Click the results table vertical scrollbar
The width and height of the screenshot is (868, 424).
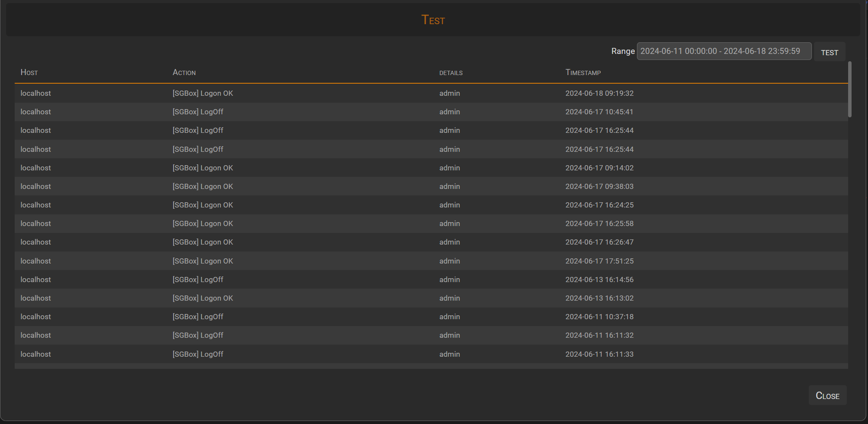pyautogui.click(x=850, y=89)
